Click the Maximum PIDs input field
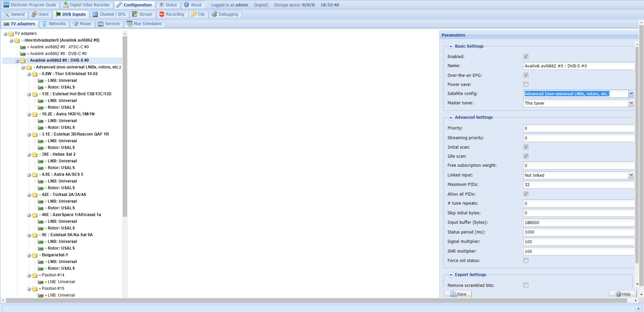Viewport: 644px width, 312px height. pos(579,185)
